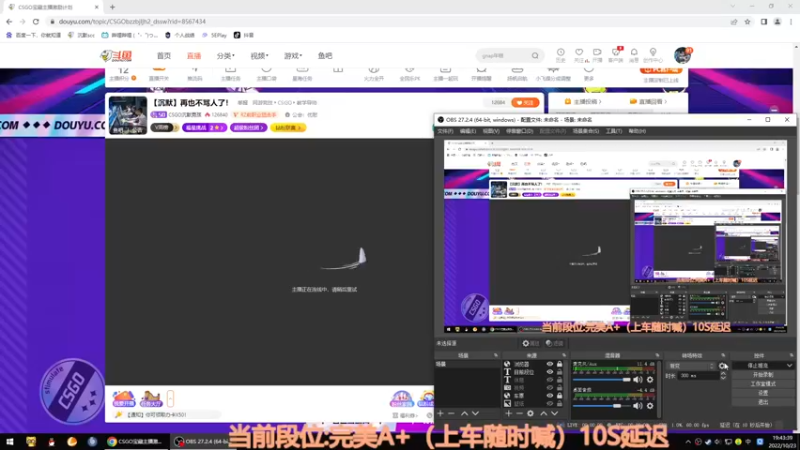The image size is (800, 450).
Task: Mute the desktop audio speaker icon
Action: (638, 406)
